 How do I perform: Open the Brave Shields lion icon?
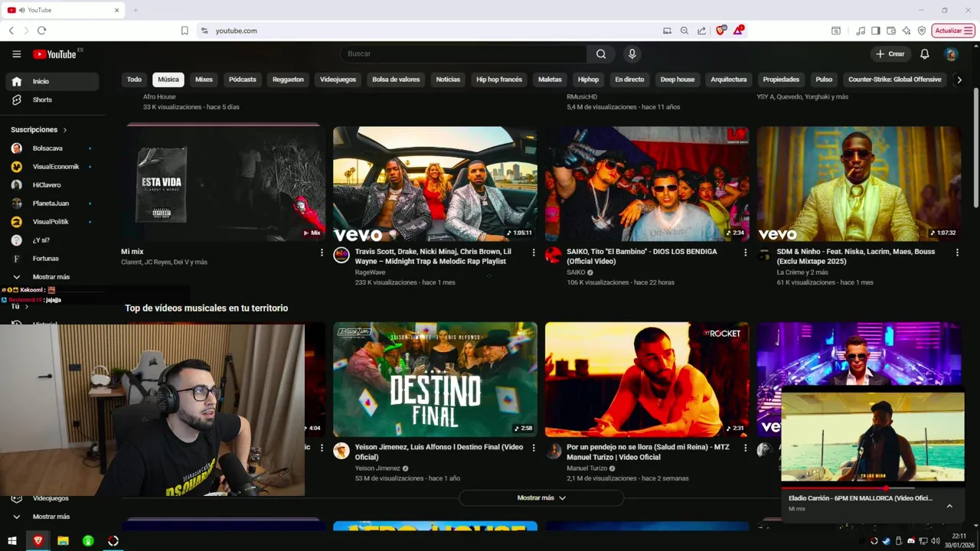coord(720,31)
